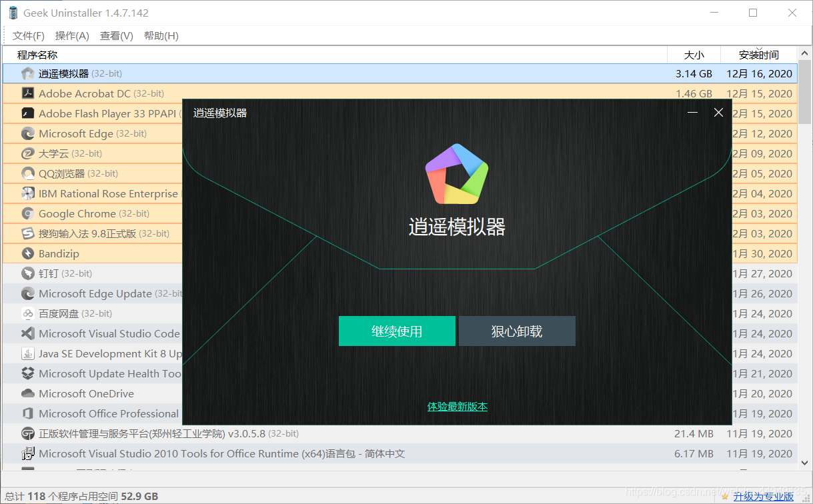Click the Adobe Acrobat DC program icon
The width and height of the screenshot is (813, 504).
point(27,93)
